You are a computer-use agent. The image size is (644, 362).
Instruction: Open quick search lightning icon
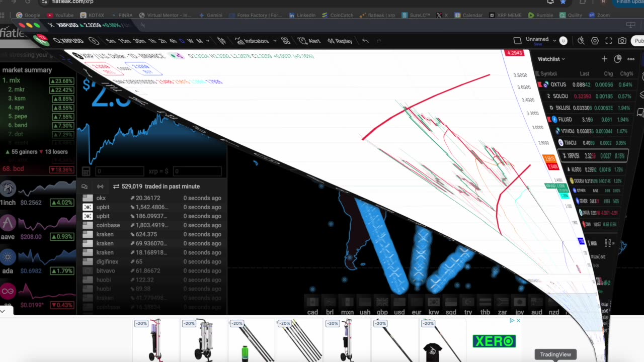[581, 41]
